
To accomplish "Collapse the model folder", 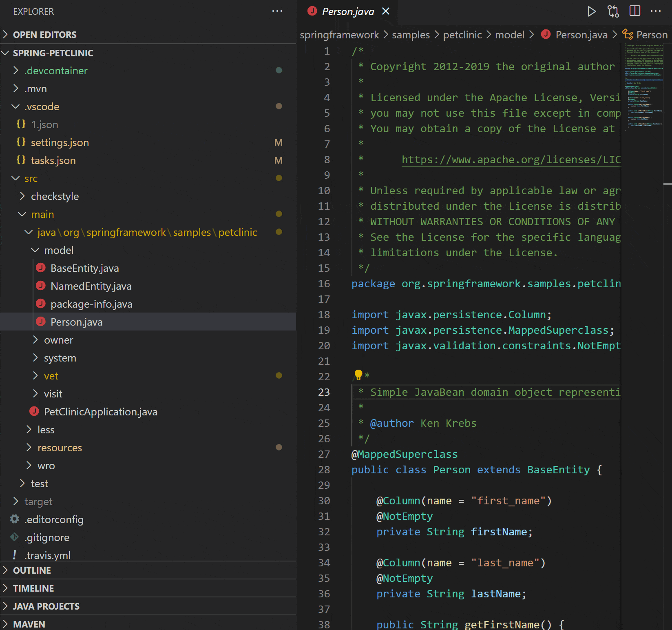I will pyautogui.click(x=35, y=250).
